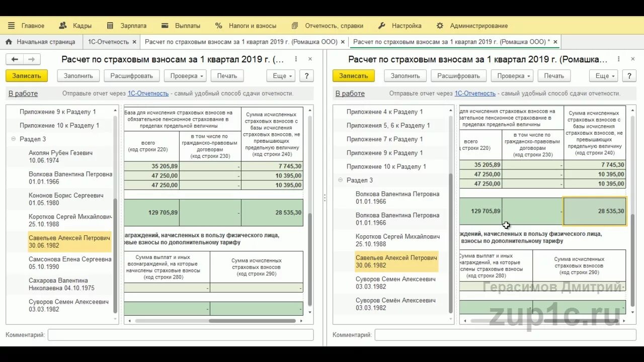Image resolution: width=644 pixels, height=362 pixels.
Task: Click left table vertical scrollbar
Action: click(x=310, y=259)
